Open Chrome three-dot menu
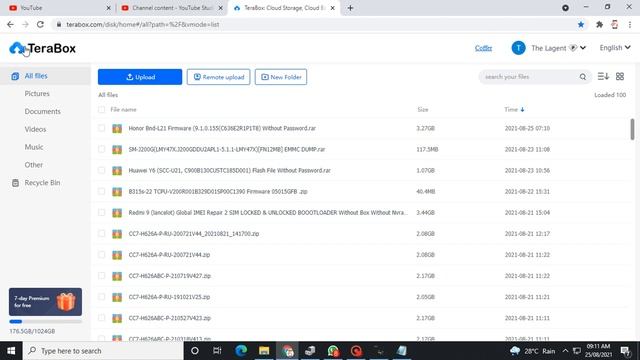This screenshot has height=360, width=640. [630, 24]
